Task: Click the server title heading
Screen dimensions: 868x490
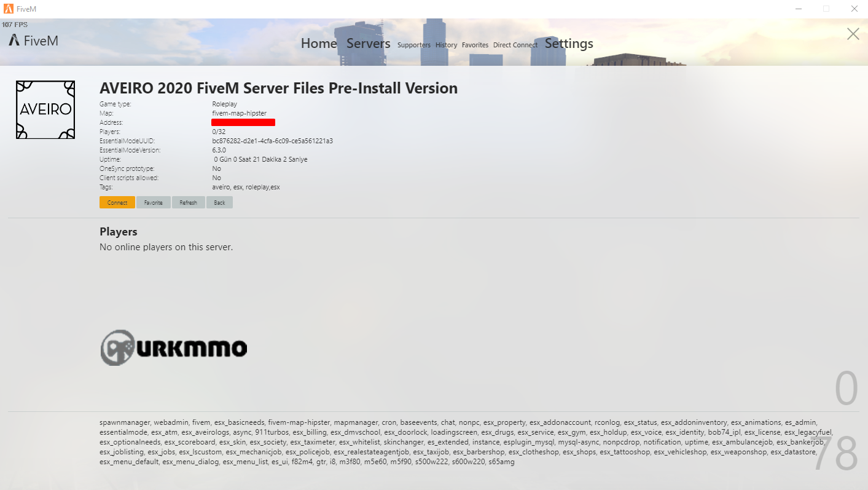Action: pos(278,88)
